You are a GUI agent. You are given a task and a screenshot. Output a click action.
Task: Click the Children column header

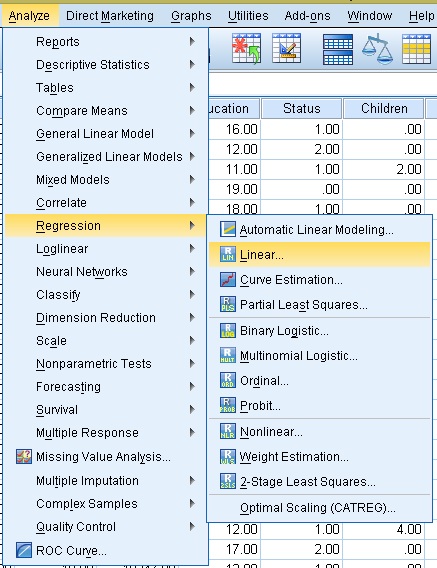click(x=384, y=108)
